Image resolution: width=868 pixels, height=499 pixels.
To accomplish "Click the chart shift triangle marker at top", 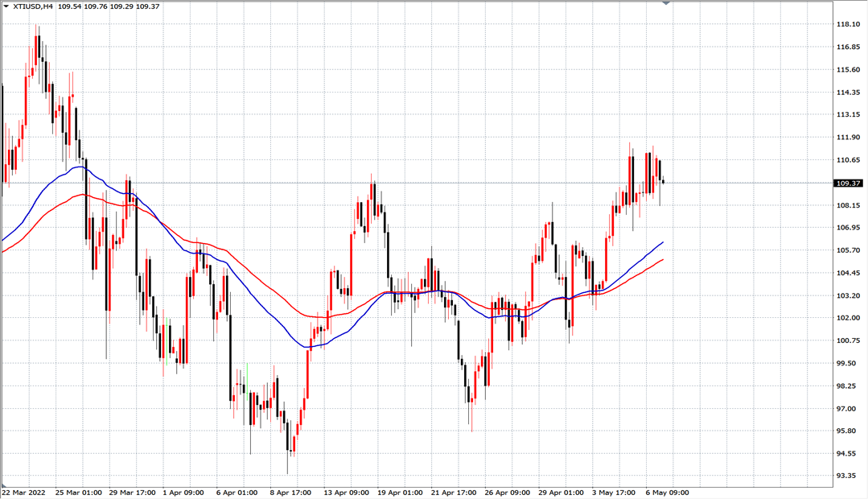I will (666, 3).
